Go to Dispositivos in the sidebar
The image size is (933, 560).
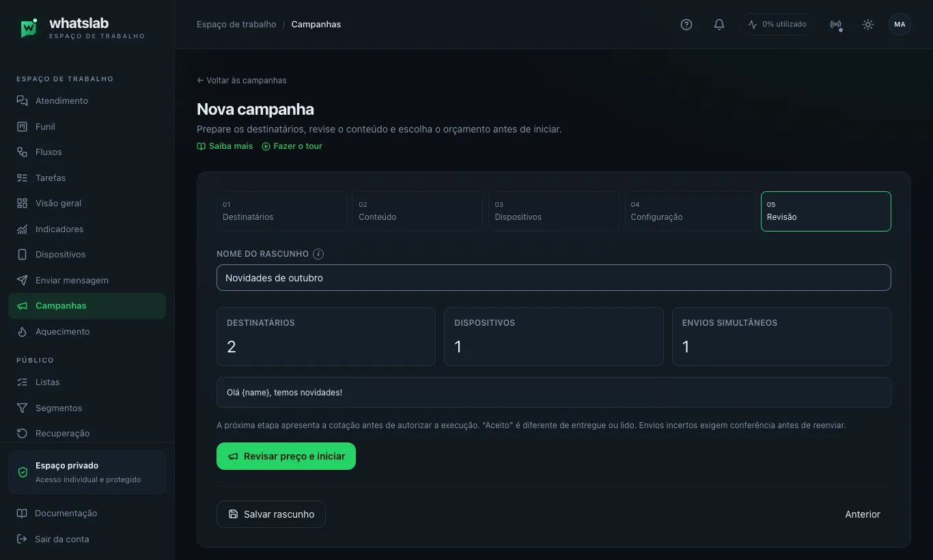tap(87, 255)
